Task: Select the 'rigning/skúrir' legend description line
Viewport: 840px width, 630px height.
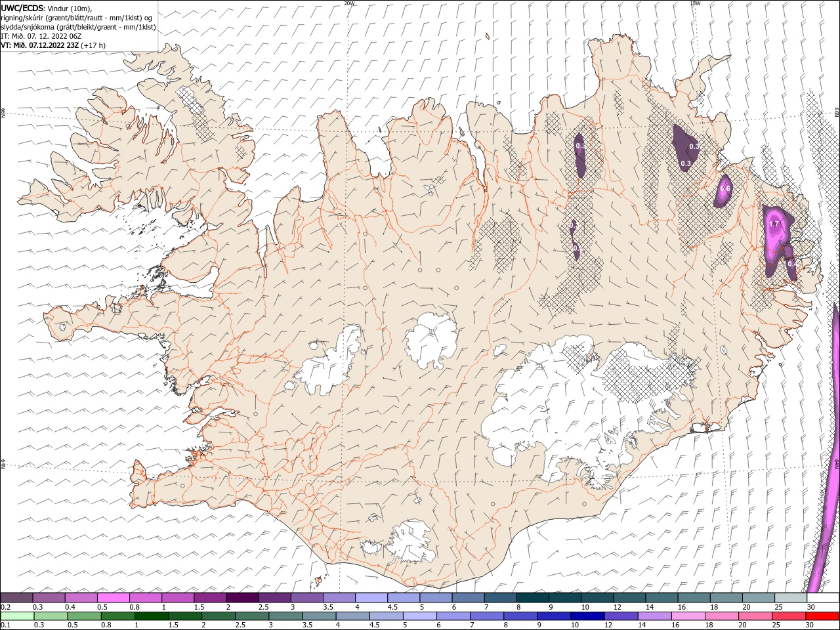Action: pos(77,18)
